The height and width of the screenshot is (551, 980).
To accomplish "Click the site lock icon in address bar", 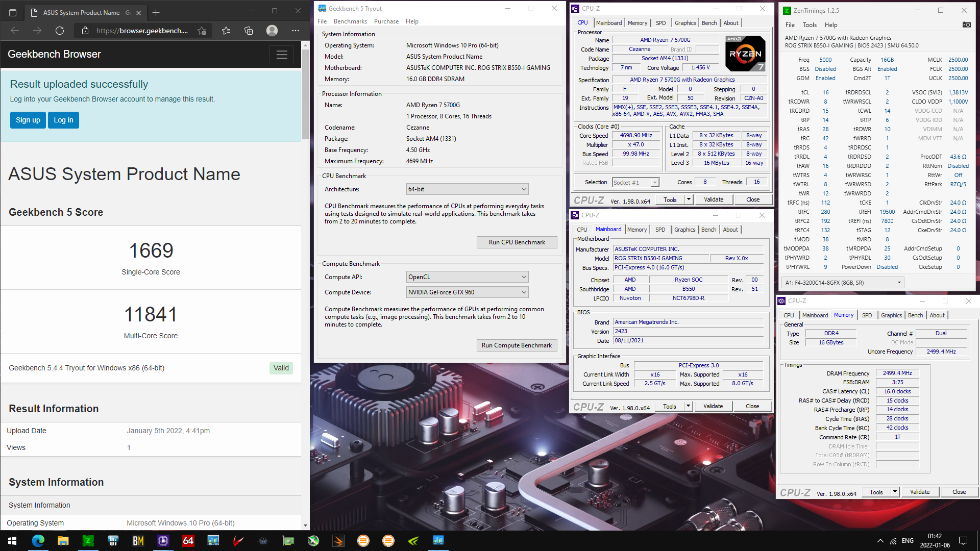I will [85, 31].
